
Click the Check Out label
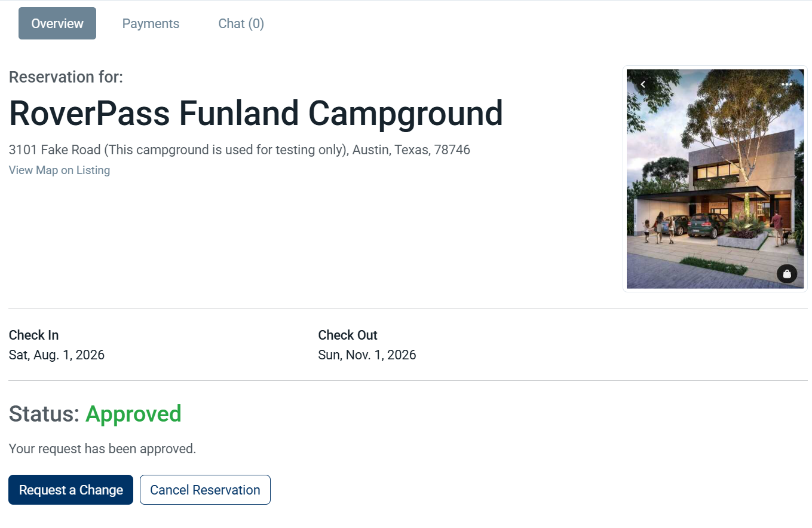click(348, 335)
